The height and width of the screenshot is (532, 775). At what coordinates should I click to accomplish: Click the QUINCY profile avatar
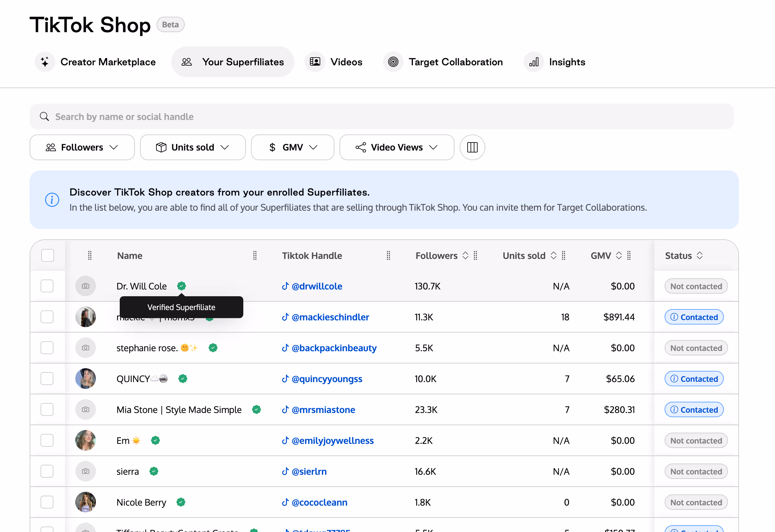coord(85,378)
